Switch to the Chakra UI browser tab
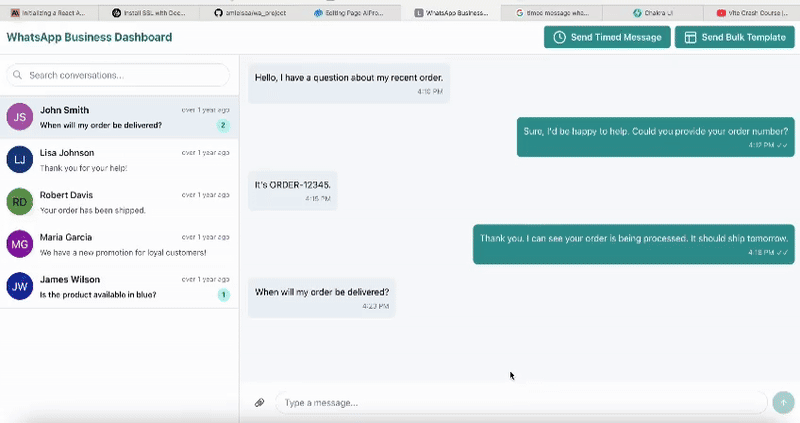This screenshot has width=800, height=423. [653, 13]
